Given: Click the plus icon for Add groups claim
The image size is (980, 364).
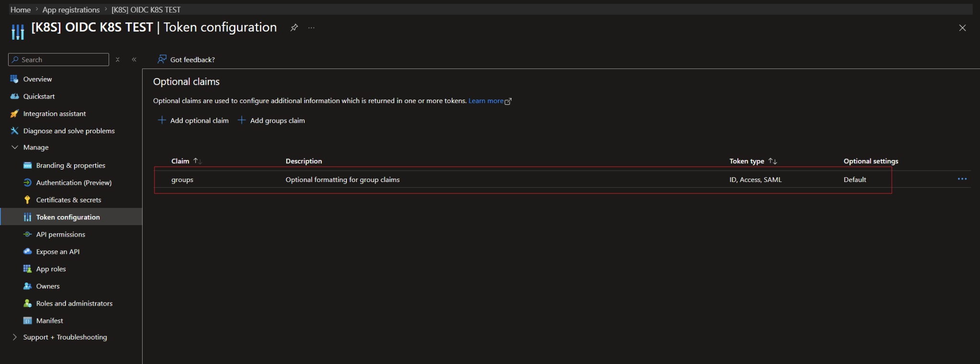Looking at the screenshot, I should point(242,120).
